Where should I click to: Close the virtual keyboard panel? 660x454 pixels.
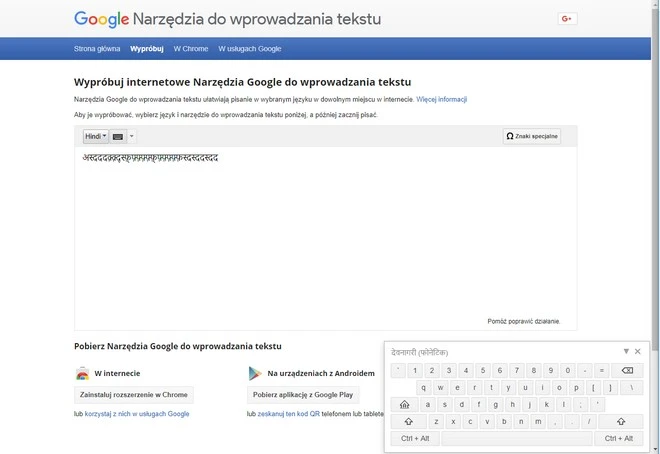coord(638,352)
